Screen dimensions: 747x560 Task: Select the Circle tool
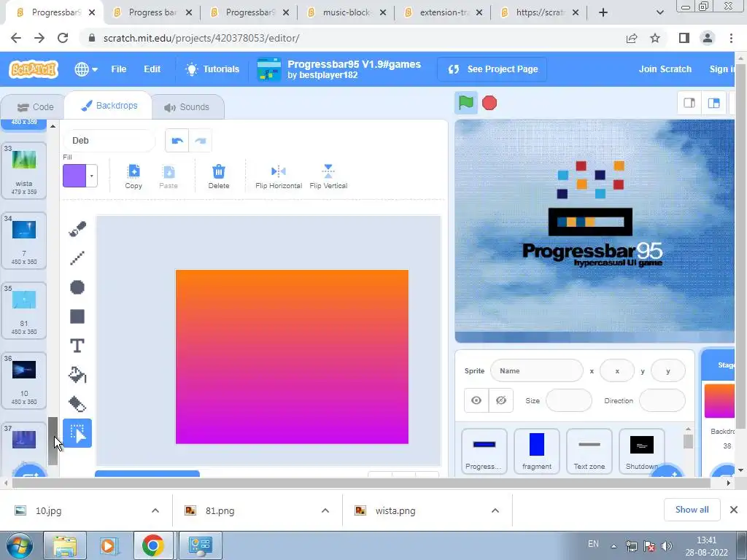pyautogui.click(x=77, y=287)
